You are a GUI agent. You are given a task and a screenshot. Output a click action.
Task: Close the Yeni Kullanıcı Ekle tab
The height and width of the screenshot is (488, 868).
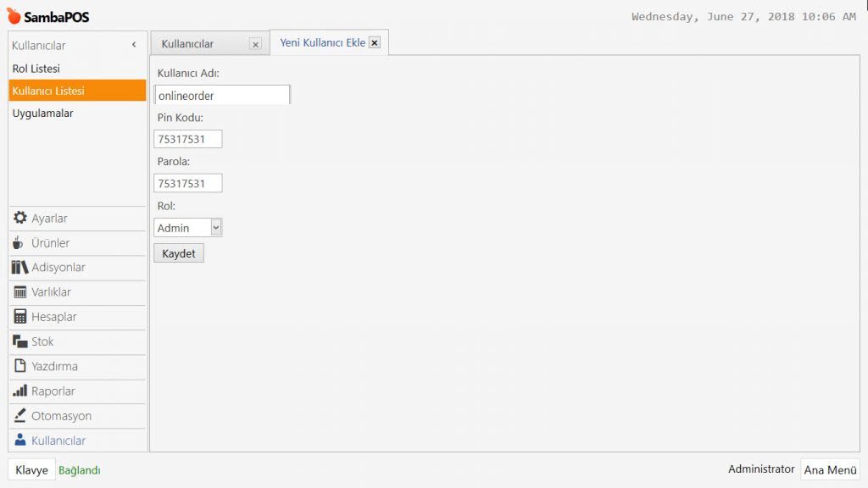(x=375, y=42)
